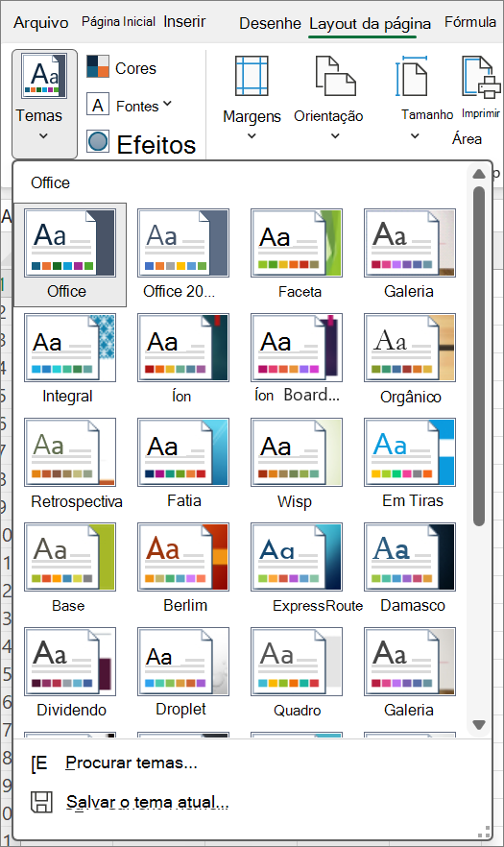
Task: Click the gallery scrollbar up arrow
Action: [x=479, y=174]
